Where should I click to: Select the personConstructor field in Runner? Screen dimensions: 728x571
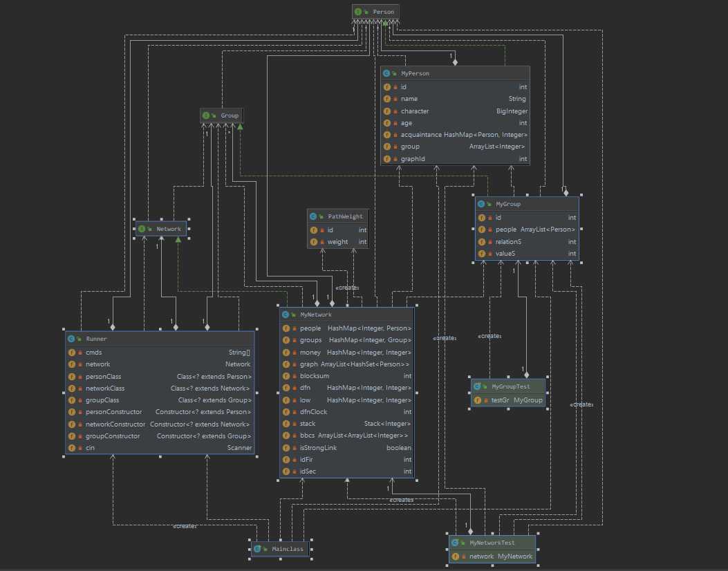(x=113, y=412)
